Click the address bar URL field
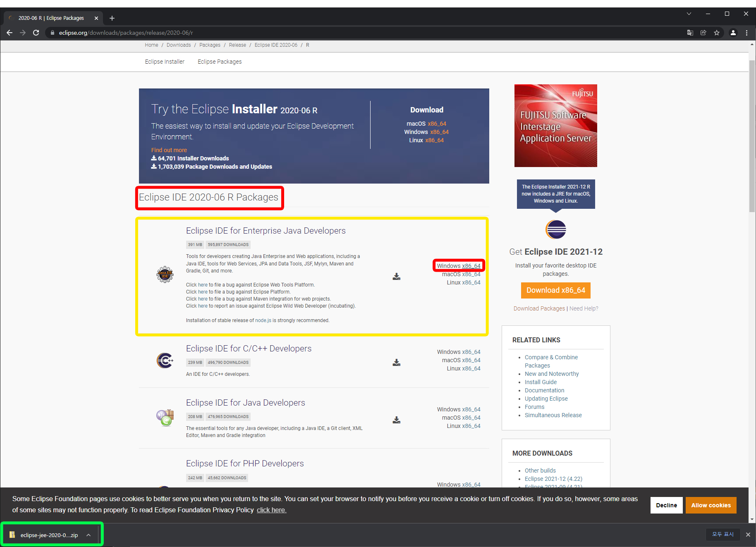756x547 pixels. 364,33
